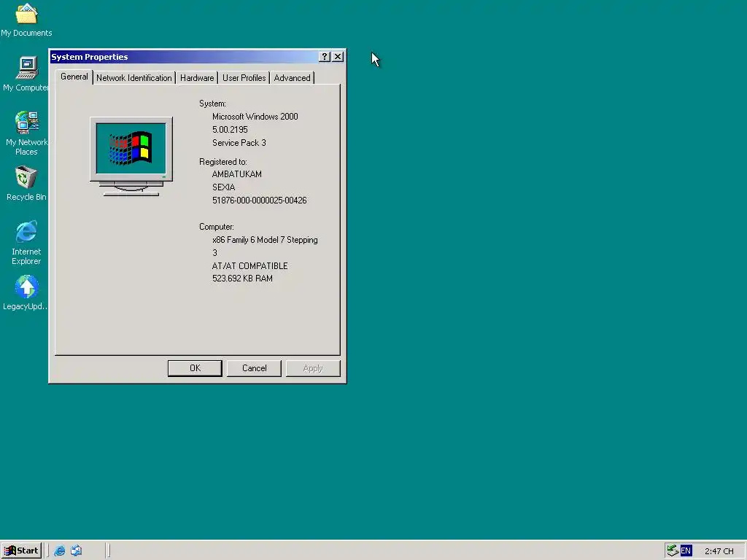Click the 523.692 KB RAM value
The width and height of the screenshot is (747, 560).
pos(242,279)
